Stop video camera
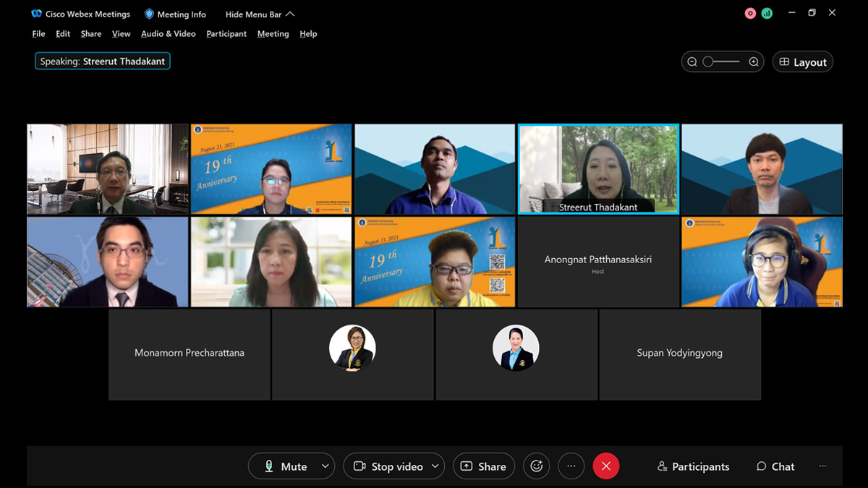This screenshot has width=868, height=488. click(388, 466)
